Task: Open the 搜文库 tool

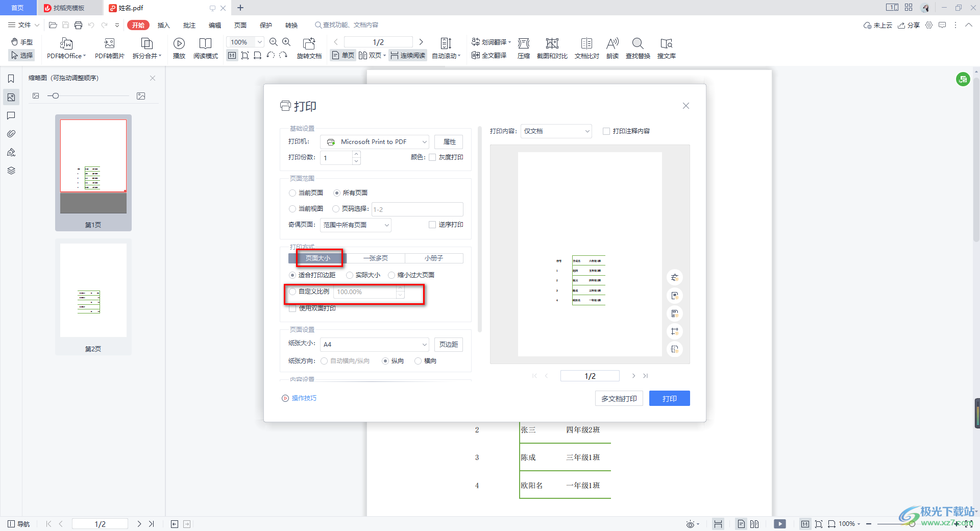Action: [667, 49]
